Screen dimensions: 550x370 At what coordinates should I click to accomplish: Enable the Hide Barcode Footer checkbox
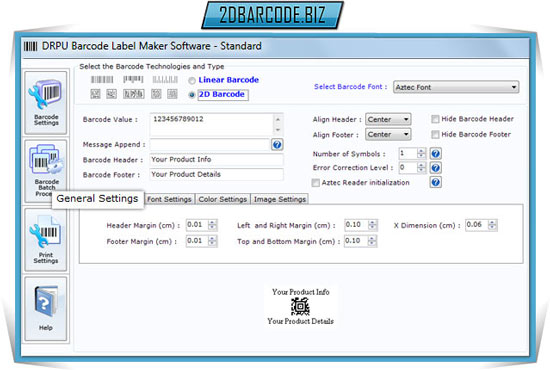click(435, 135)
